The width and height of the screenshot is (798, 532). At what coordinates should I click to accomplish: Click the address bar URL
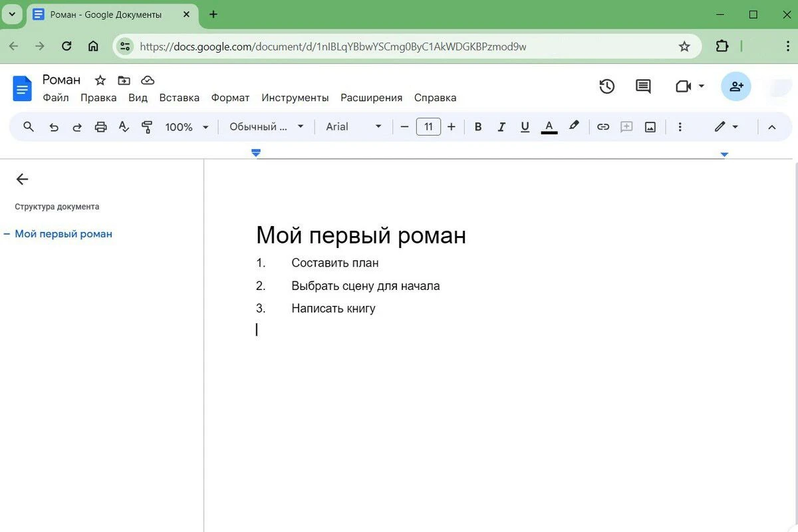pyautogui.click(x=333, y=47)
